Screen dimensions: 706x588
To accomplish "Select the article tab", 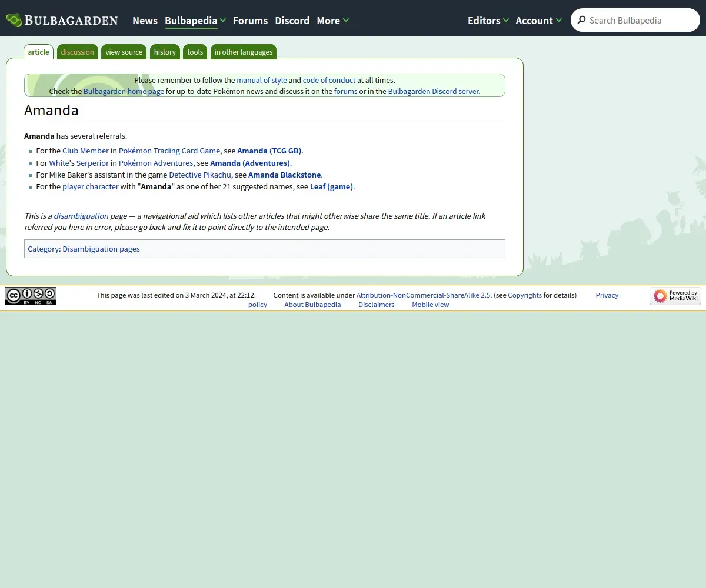I will pos(39,52).
